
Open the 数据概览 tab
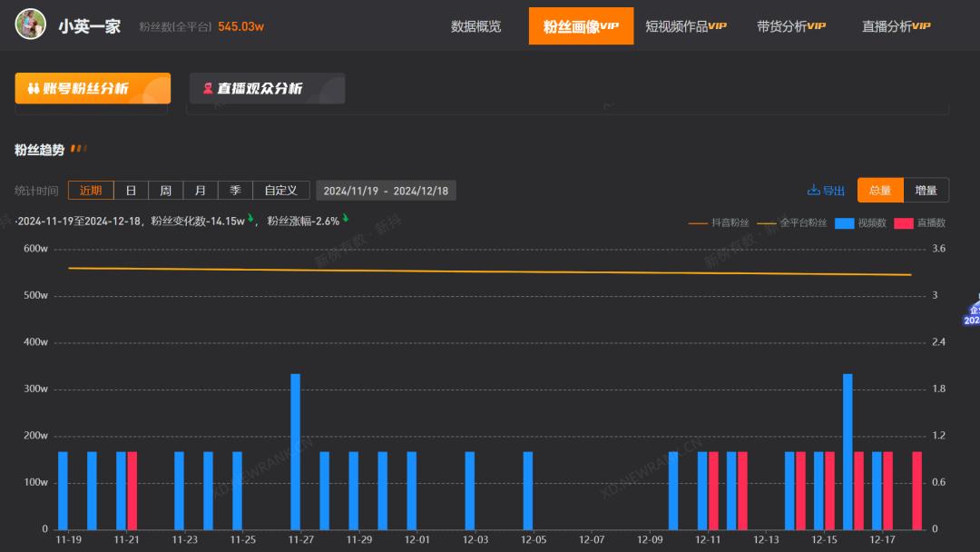click(475, 26)
